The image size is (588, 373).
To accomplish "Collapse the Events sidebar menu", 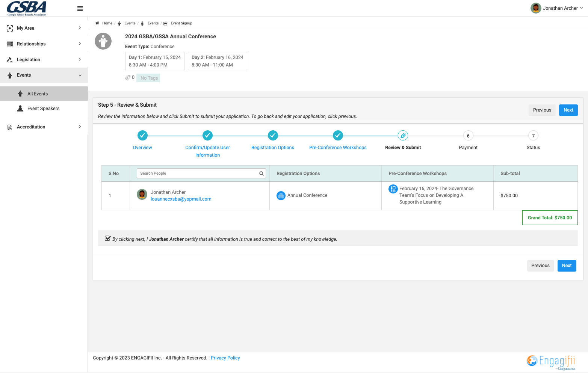I will pos(44,75).
